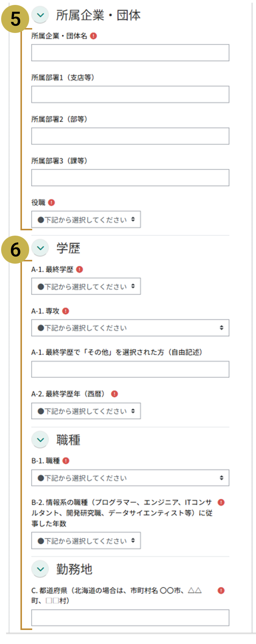Click required icon beside 所属企業・団体名
Viewport: 256px width, 644px height.
(94, 36)
